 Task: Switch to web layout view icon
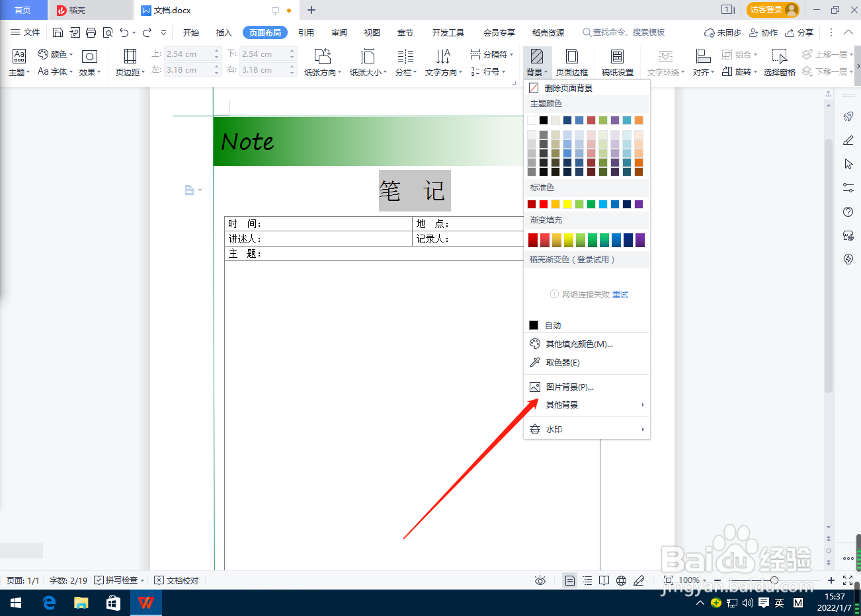pyautogui.click(x=621, y=580)
